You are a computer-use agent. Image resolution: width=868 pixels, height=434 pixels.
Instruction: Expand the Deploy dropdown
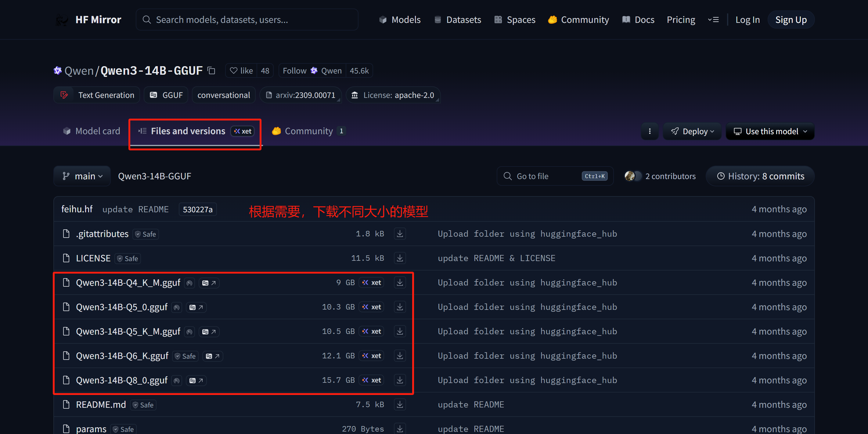[x=692, y=131]
